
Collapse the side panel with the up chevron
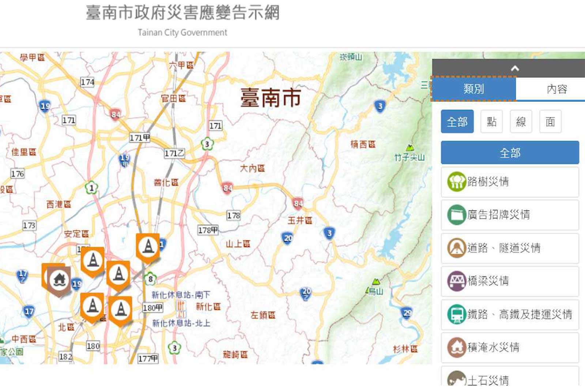pos(515,68)
